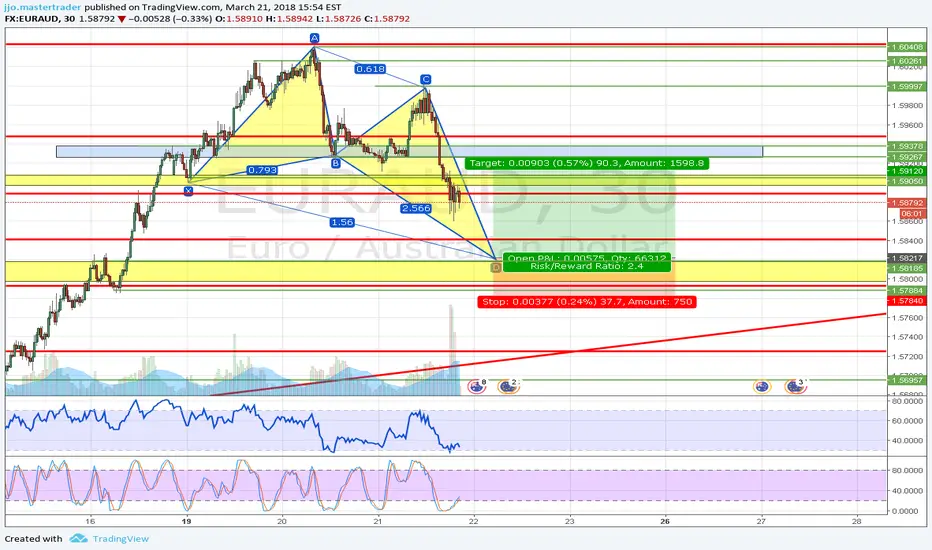This screenshot has width=932, height=550.
Task: Click the current price 1.58792 axis label
Action: (907, 203)
